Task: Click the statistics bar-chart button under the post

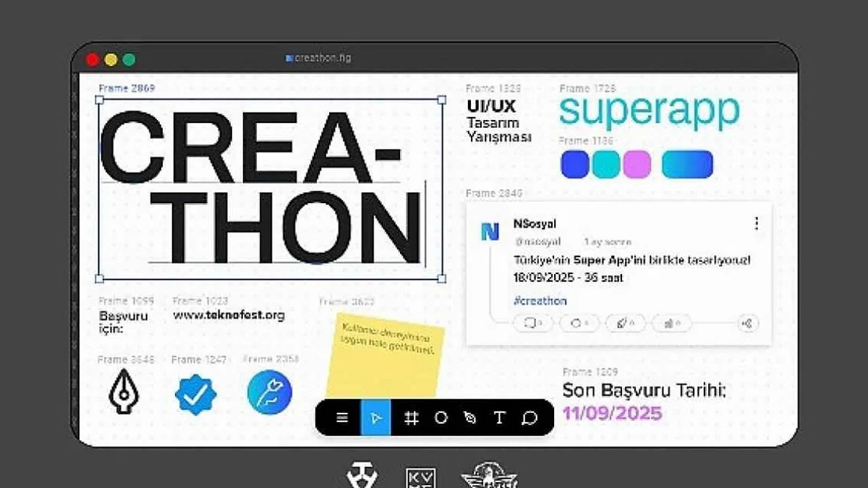Action: pyautogui.click(x=671, y=323)
